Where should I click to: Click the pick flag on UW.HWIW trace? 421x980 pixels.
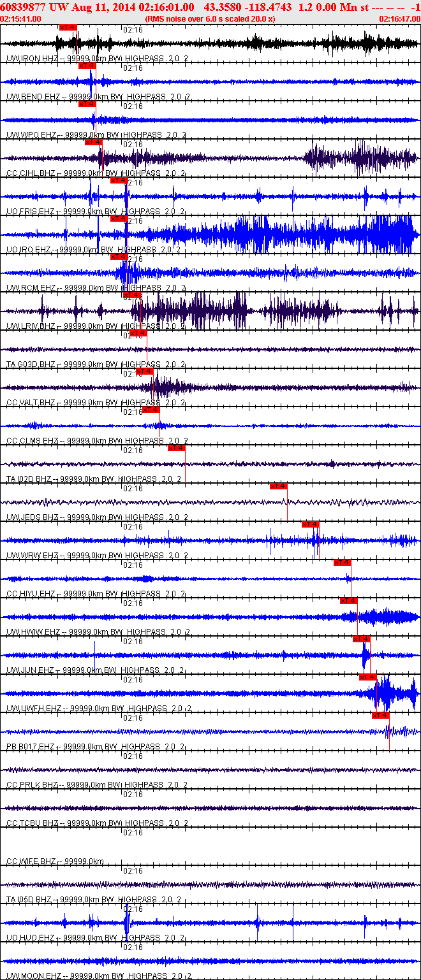click(348, 601)
